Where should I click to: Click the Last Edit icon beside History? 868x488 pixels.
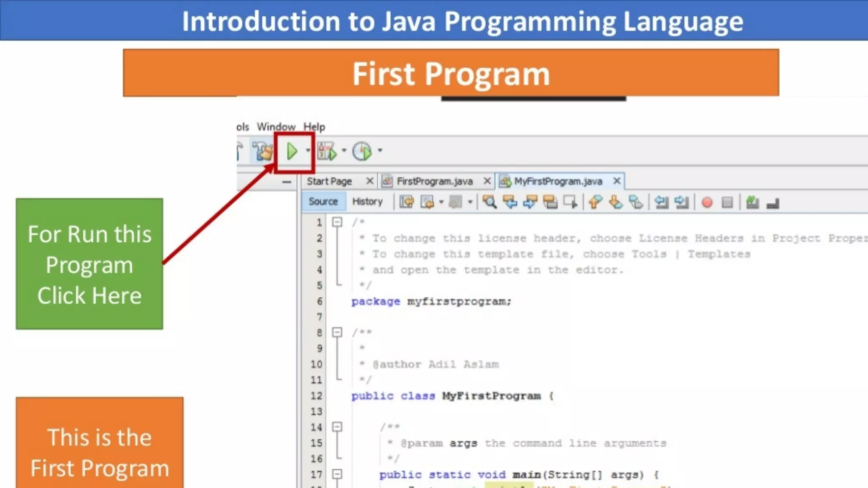(406, 202)
